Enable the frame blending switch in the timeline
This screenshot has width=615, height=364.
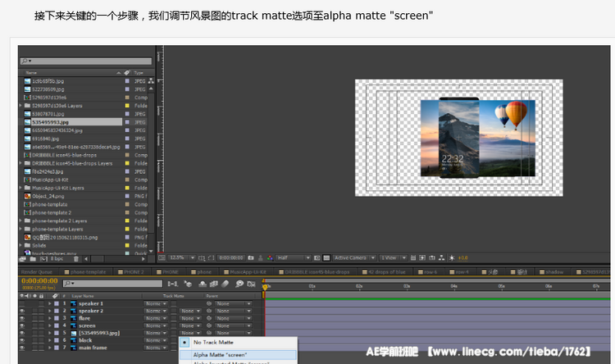pyautogui.click(x=214, y=284)
